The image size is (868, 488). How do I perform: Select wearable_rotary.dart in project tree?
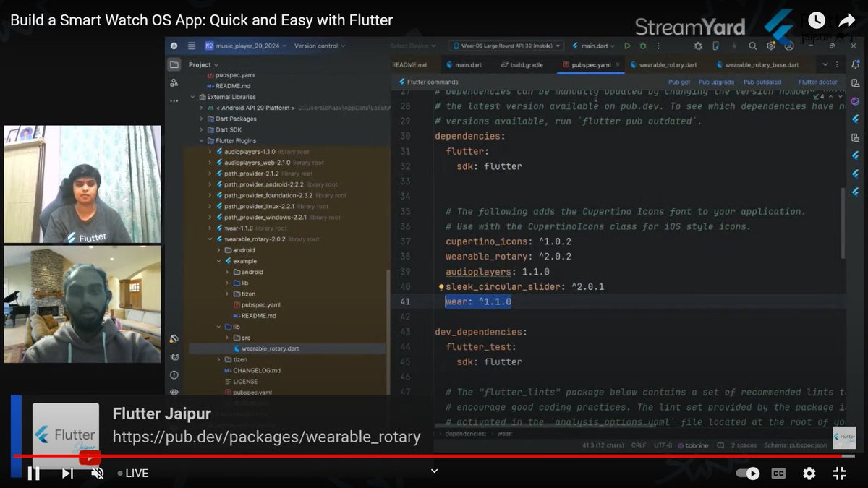[271, 348]
